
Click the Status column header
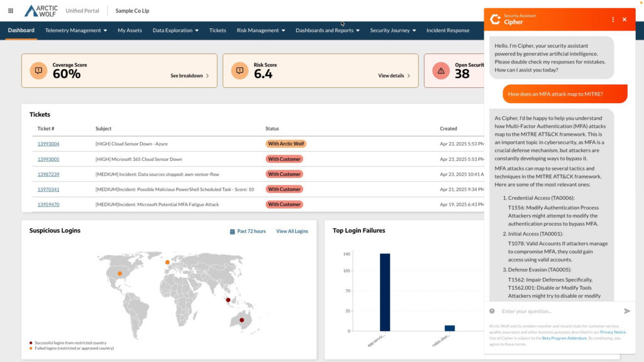[272, 129]
